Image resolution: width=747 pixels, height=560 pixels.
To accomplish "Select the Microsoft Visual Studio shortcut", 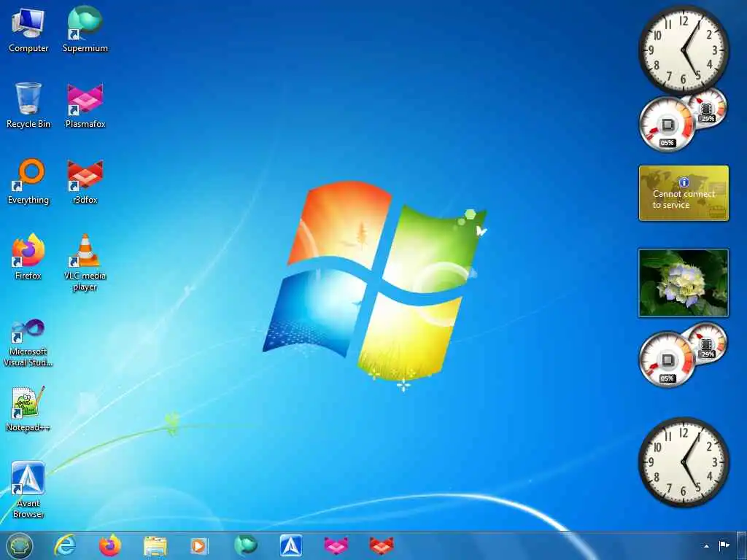I will click(x=28, y=343).
